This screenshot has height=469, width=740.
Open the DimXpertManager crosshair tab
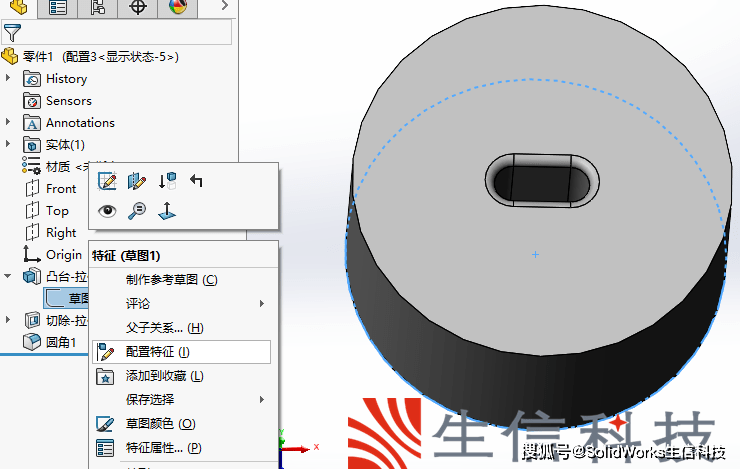coord(138,9)
